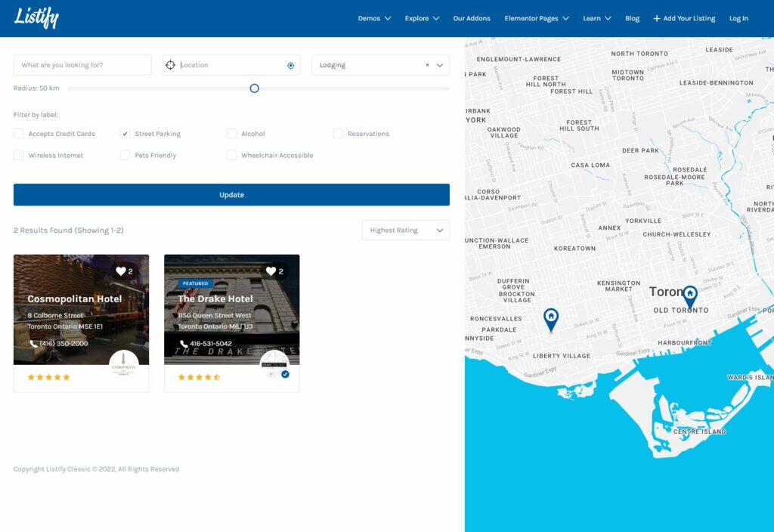
Task: Favorite The Drake Hotel with heart icon
Action: coord(271,271)
